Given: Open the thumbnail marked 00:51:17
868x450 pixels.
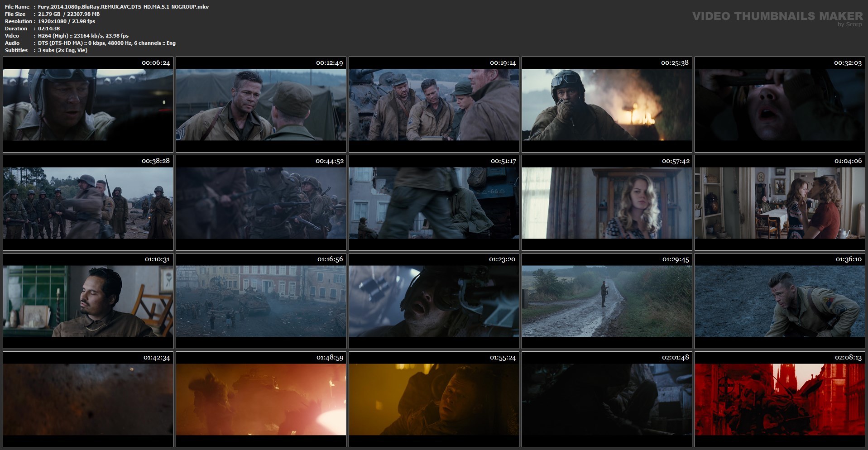Looking at the screenshot, I should click(x=434, y=203).
